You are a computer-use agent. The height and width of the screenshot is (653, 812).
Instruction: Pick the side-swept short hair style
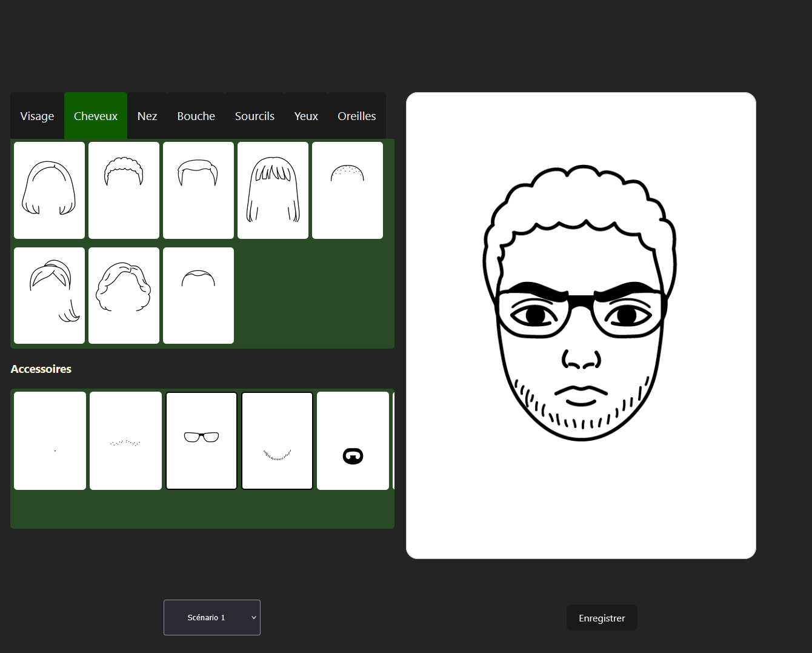tap(198, 190)
